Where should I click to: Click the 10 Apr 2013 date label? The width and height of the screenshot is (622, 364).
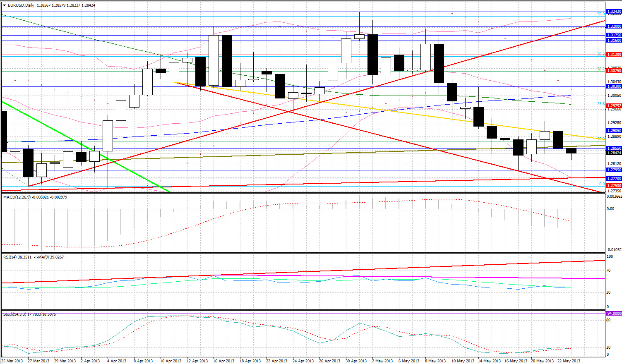[171, 361]
